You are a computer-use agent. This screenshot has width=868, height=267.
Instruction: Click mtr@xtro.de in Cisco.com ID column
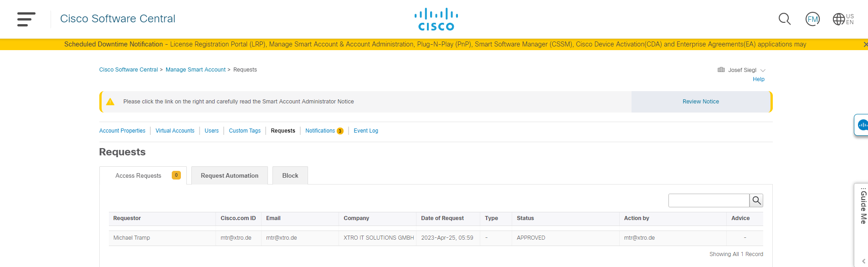tap(236, 238)
